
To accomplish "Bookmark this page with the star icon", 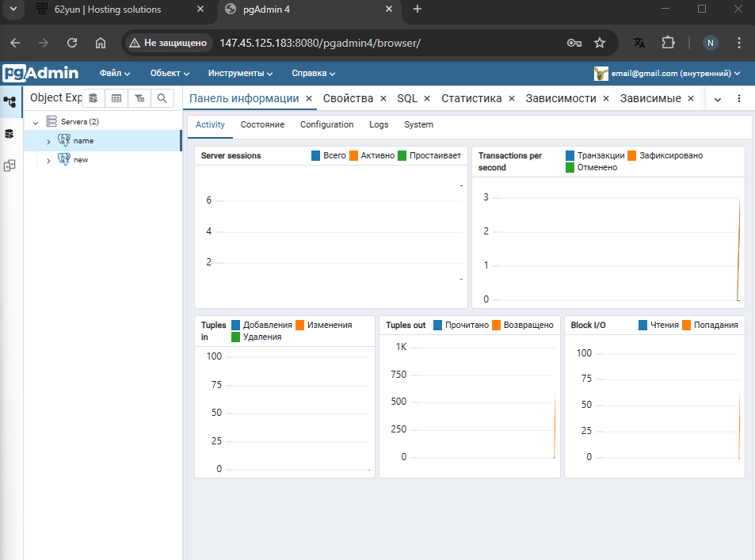I will (600, 43).
